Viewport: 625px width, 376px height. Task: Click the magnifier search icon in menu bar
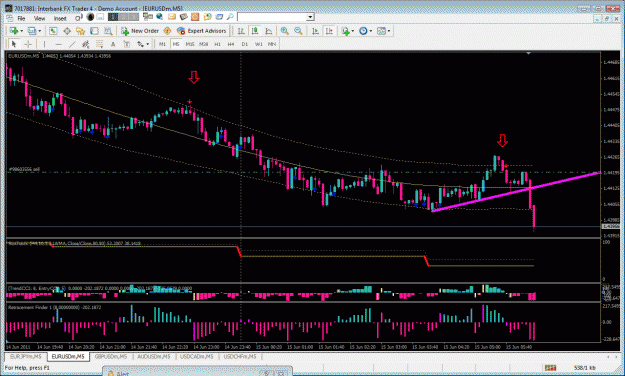tap(230, 17)
